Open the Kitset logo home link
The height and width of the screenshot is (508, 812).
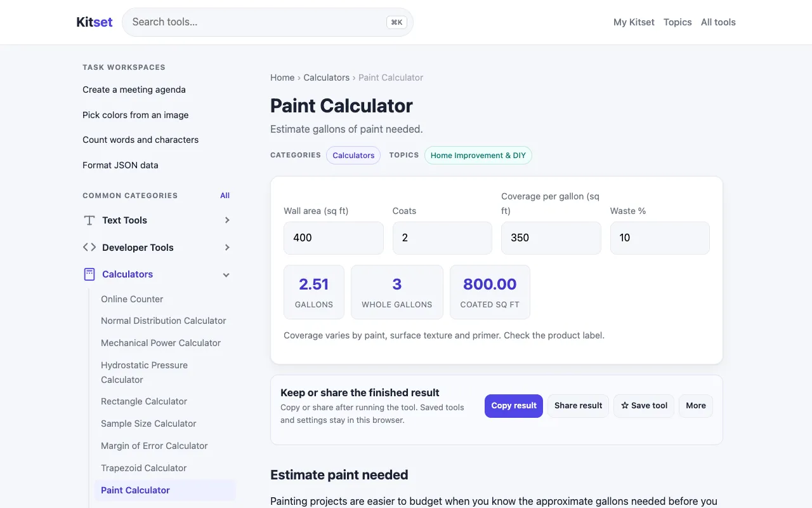(x=94, y=22)
